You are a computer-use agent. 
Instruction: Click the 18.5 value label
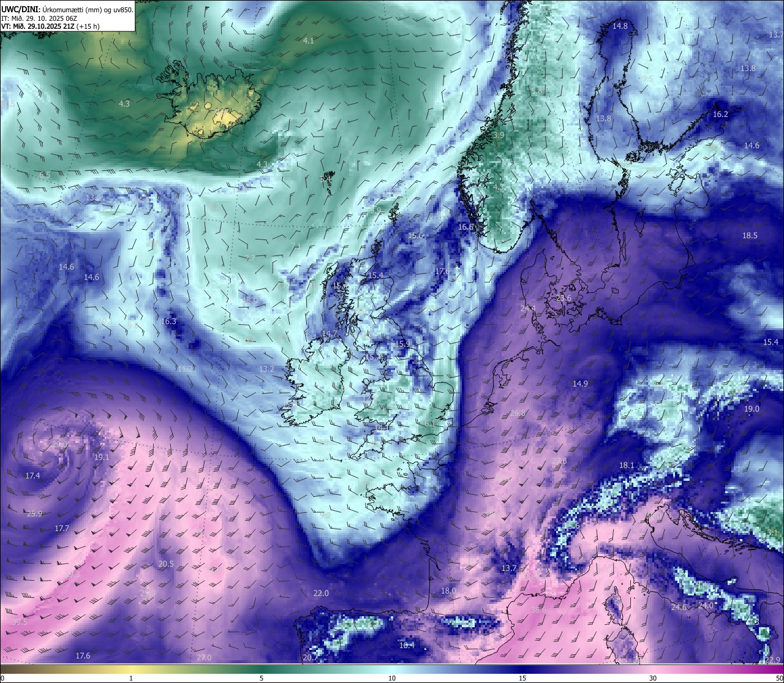[x=750, y=236]
